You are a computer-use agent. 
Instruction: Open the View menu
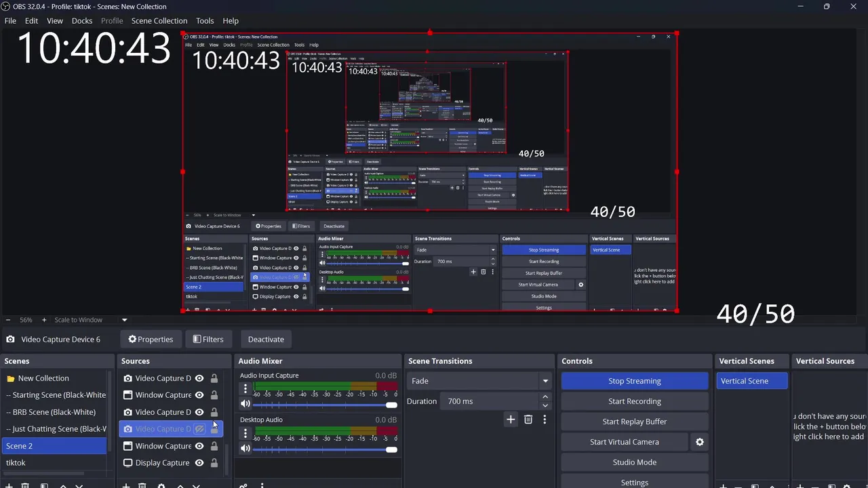pyautogui.click(x=55, y=21)
